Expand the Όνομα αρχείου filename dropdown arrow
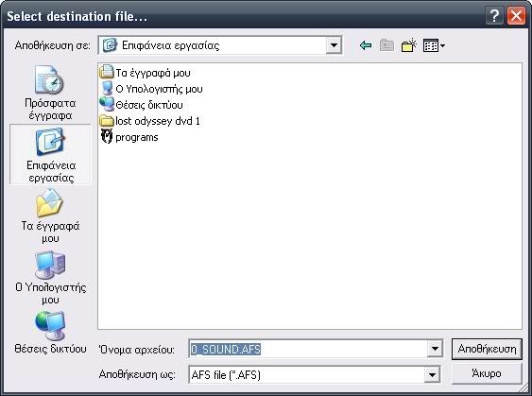Image resolution: width=532 pixels, height=396 pixels. click(x=435, y=349)
